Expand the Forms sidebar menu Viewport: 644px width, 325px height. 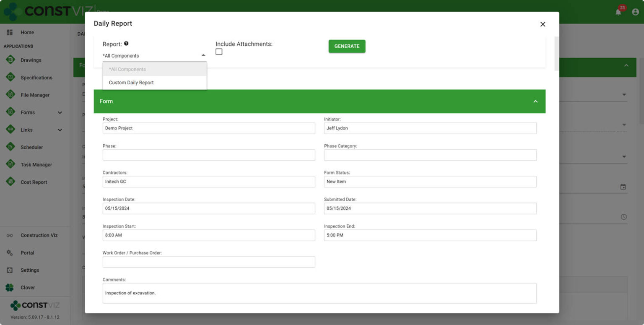pyautogui.click(x=60, y=112)
